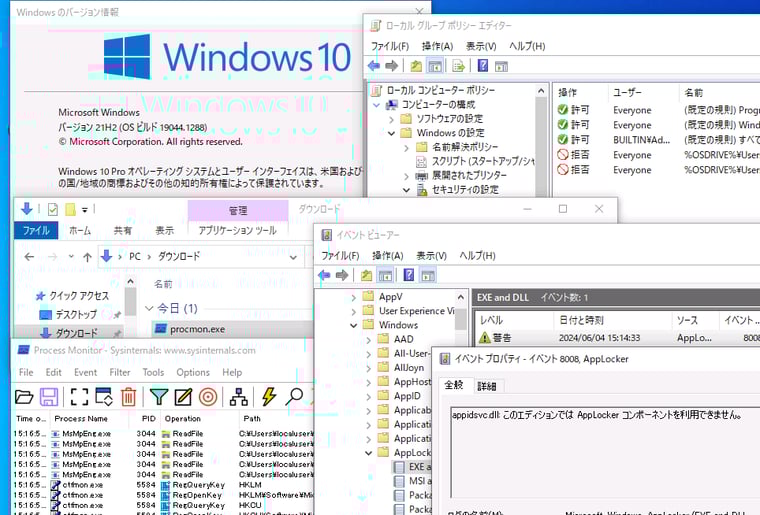Viewport: 760px width, 515px height.
Task: Open Tools menu in Process Monitor
Action: click(153, 372)
